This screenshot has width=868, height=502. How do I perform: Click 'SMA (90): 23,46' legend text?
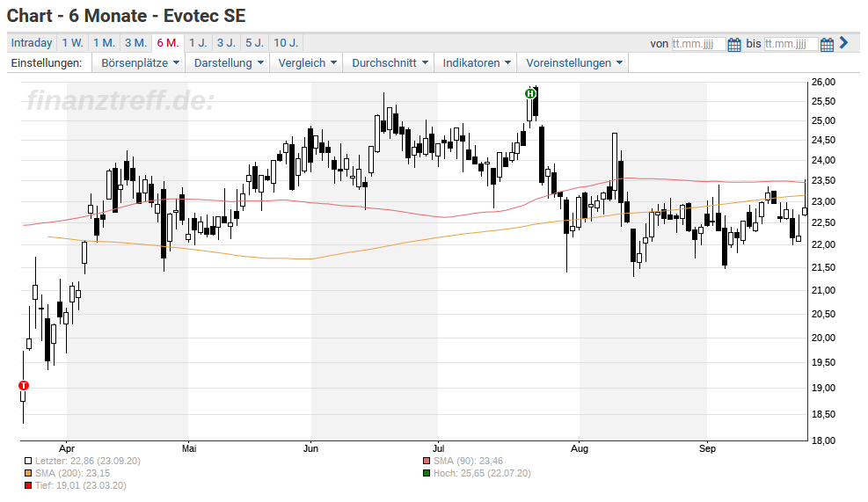469,461
